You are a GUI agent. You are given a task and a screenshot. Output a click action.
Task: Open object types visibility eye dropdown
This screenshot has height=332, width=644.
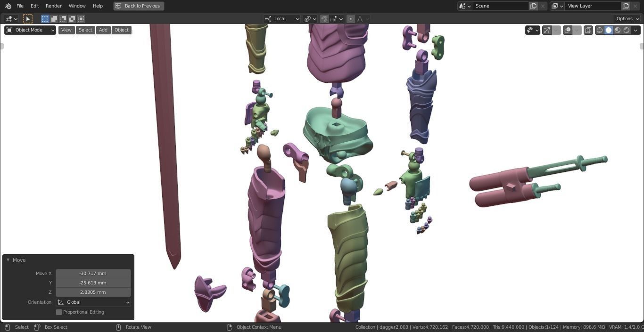(533, 30)
